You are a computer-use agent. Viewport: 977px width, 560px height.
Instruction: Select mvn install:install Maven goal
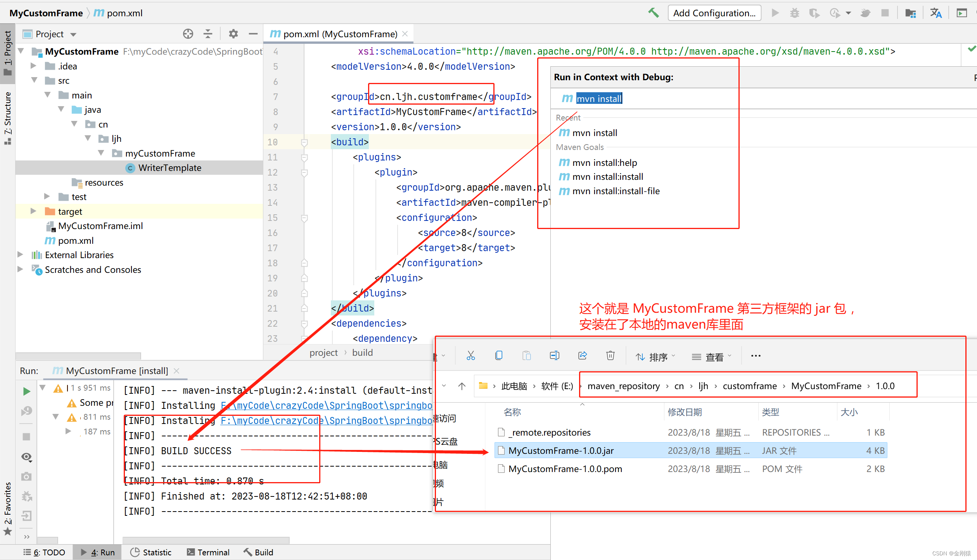(x=608, y=177)
